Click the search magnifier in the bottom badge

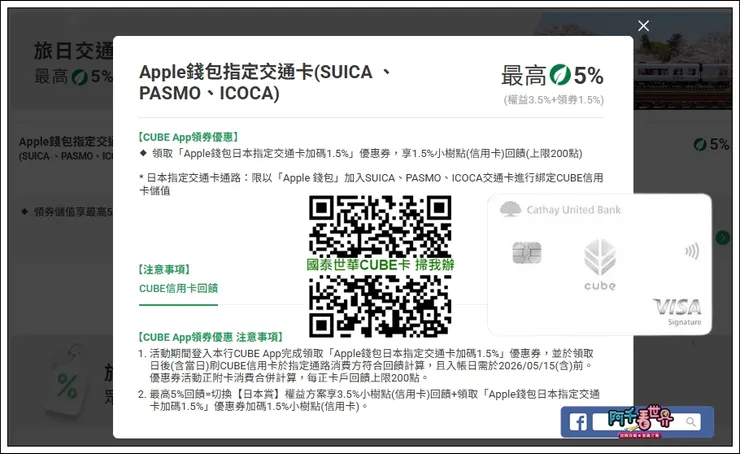(690, 421)
